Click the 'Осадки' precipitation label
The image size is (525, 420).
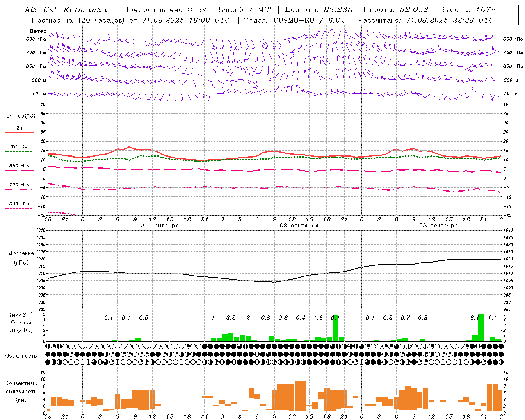[21, 322]
